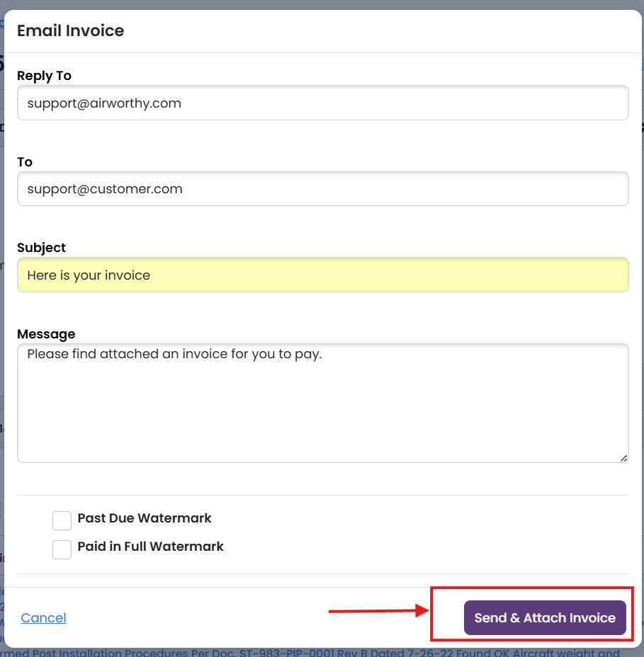The height and width of the screenshot is (657, 644).
Task: Click the To field label
Action: tap(25, 162)
